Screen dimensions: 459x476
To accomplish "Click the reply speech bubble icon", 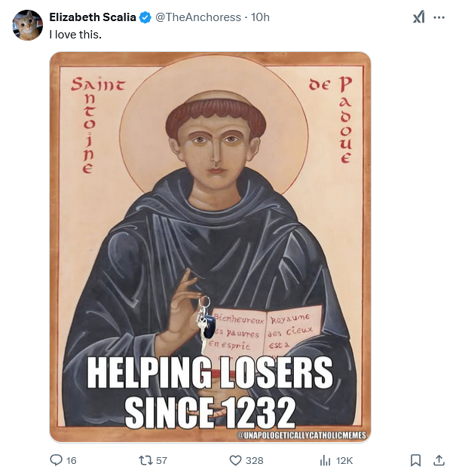I will point(57,460).
